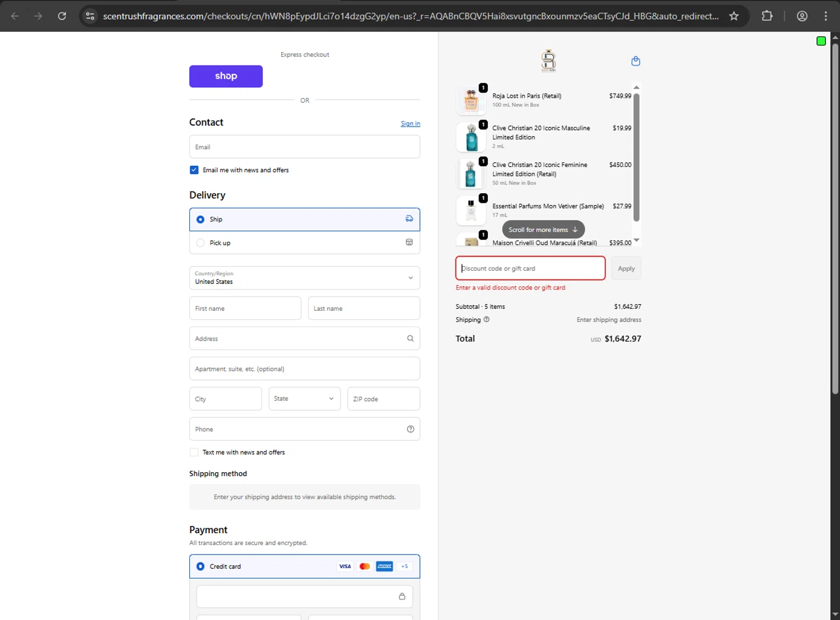Click help icon in Phone field
Viewport: 840px width, 620px height.
(x=410, y=429)
